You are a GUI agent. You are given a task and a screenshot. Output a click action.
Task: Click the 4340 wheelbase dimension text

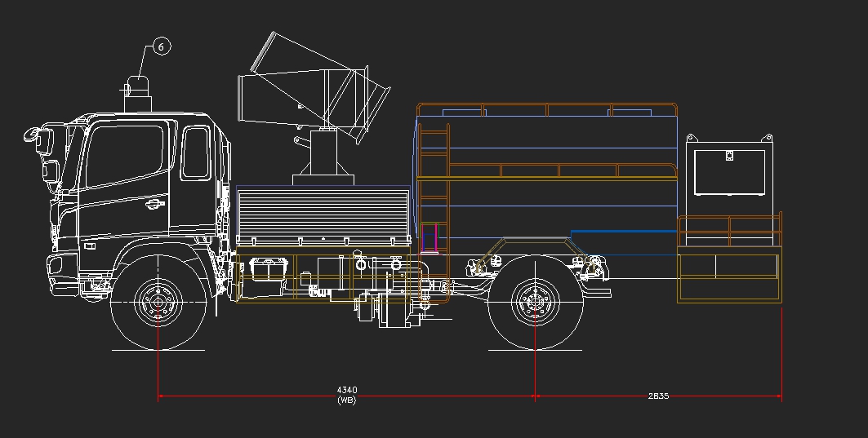point(347,390)
